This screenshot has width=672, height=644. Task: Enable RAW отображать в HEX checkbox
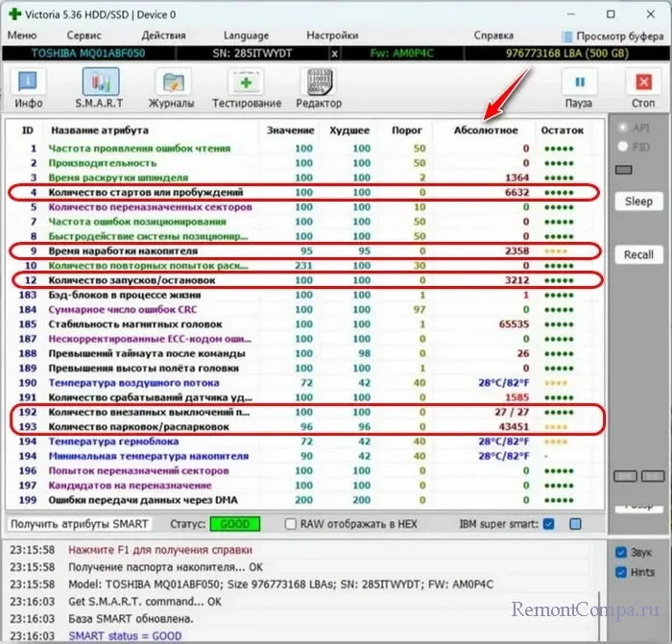click(x=291, y=523)
